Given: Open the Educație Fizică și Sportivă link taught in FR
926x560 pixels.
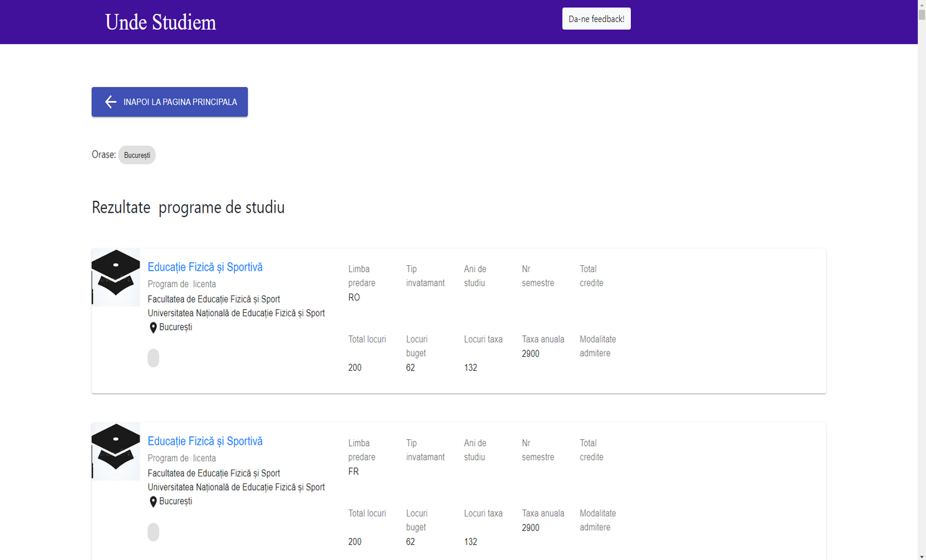Looking at the screenshot, I should point(205,441).
